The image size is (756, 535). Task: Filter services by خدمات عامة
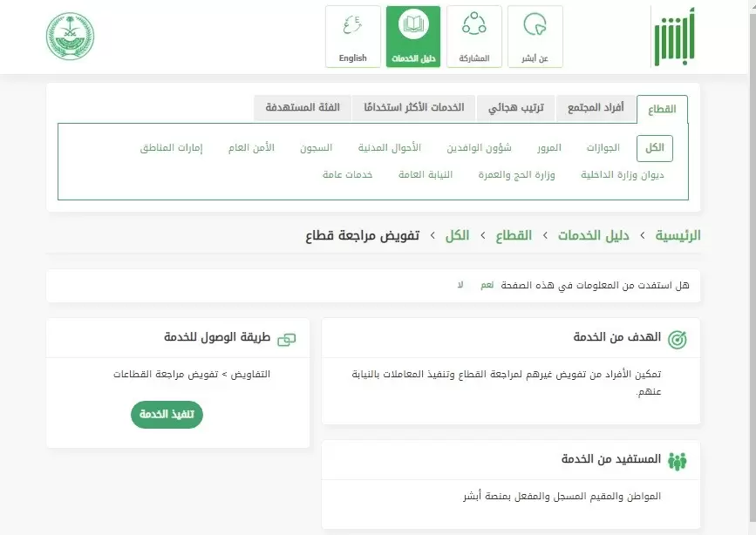click(348, 175)
